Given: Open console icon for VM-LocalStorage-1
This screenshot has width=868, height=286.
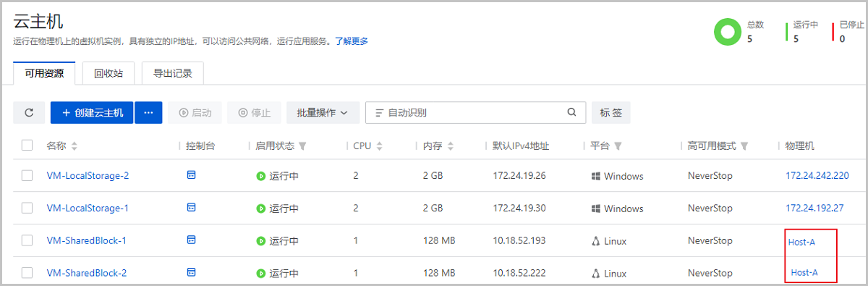Looking at the screenshot, I should (192, 208).
